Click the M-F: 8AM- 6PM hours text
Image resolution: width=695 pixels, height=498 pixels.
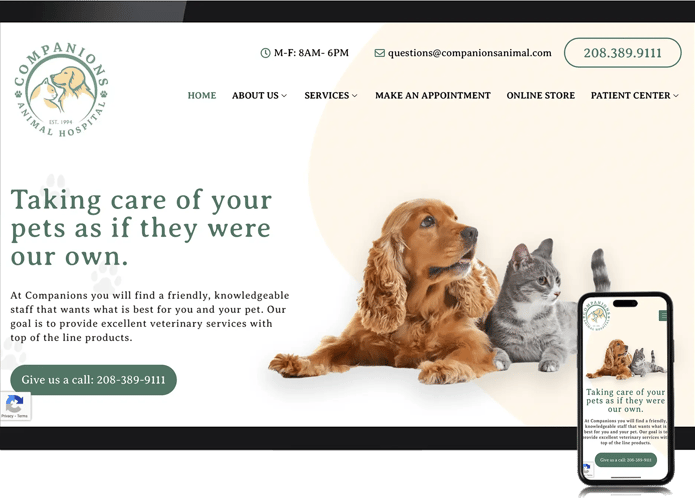(311, 53)
